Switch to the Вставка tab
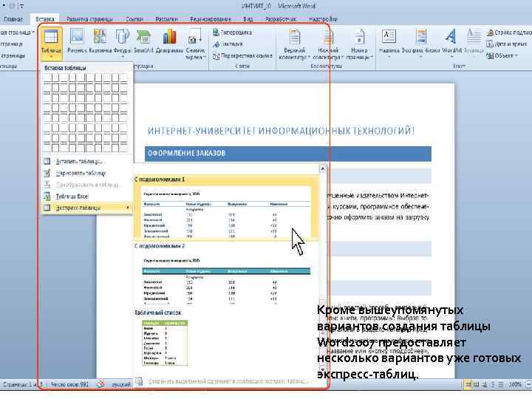The height and width of the screenshot is (399, 532). (44, 19)
